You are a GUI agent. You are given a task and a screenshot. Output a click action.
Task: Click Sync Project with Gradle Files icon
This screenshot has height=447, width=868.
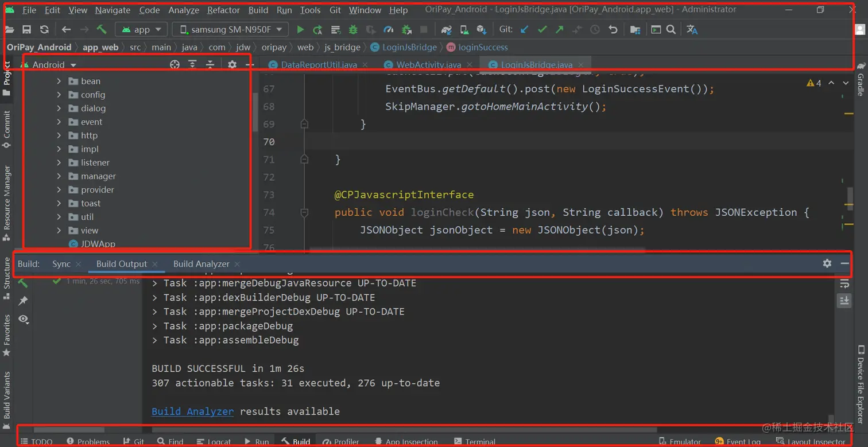click(446, 29)
